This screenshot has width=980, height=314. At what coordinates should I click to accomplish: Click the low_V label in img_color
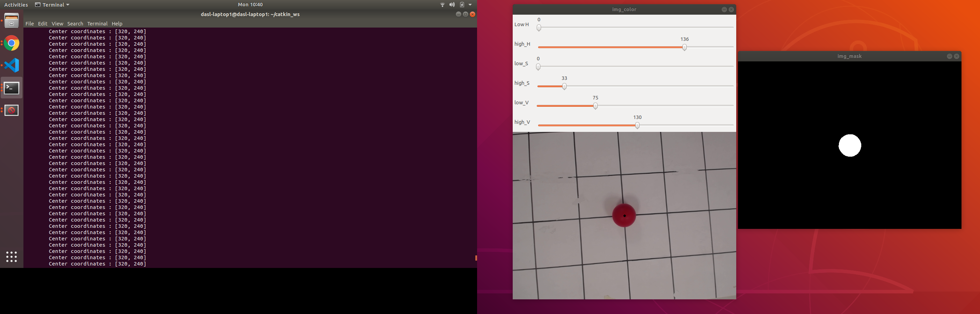[x=521, y=103]
